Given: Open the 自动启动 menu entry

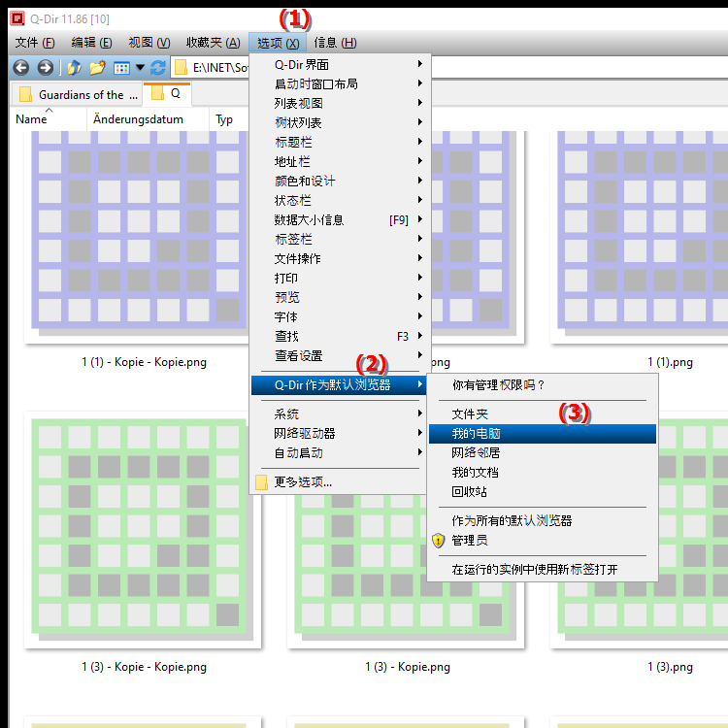Looking at the screenshot, I should pos(340,453).
